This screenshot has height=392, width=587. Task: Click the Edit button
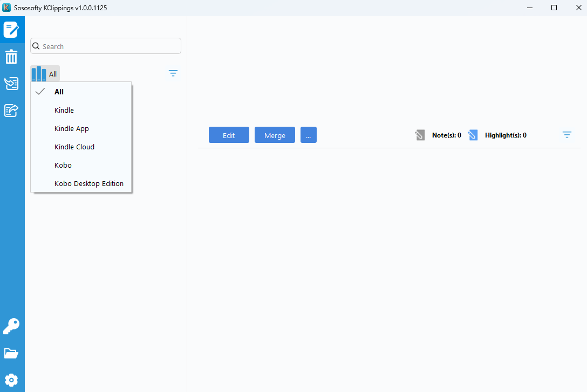(x=229, y=135)
